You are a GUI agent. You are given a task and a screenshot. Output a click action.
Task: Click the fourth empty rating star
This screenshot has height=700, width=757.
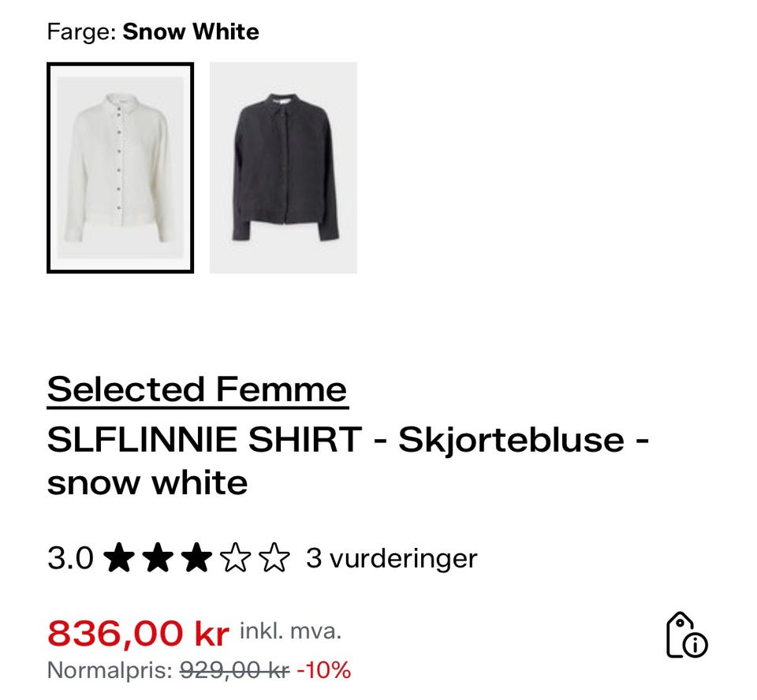click(233, 558)
